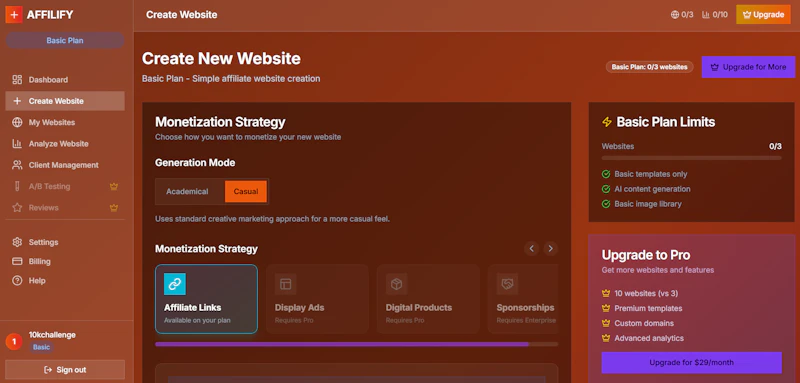Open the Billing page
Image resolution: width=800 pixels, height=383 pixels.
click(x=65, y=262)
